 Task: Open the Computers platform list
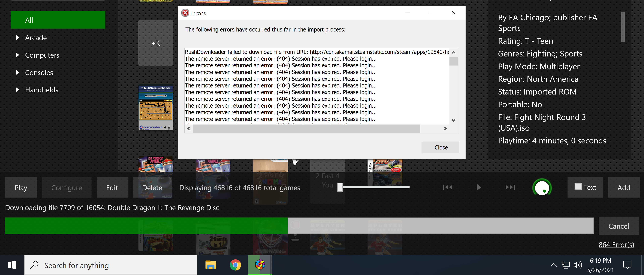42,55
